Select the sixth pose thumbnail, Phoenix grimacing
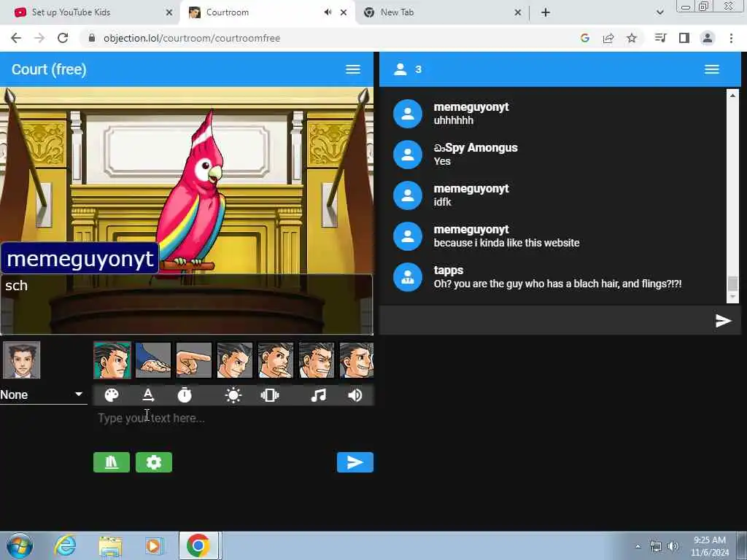The width and height of the screenshot is (747, 560). [x=317, y=360]
